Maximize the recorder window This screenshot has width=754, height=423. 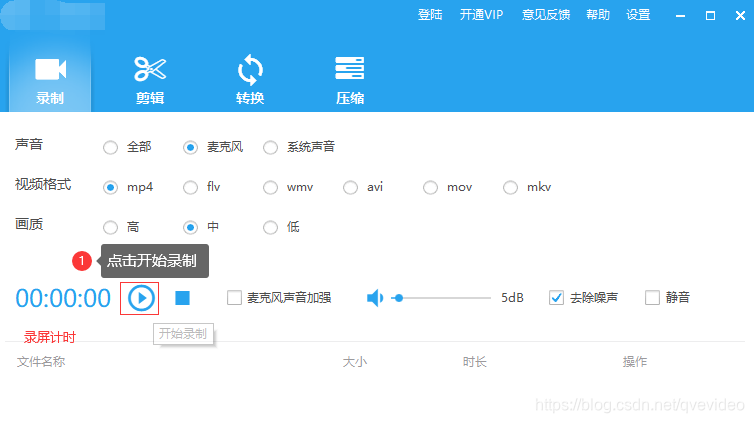(710, 16)
